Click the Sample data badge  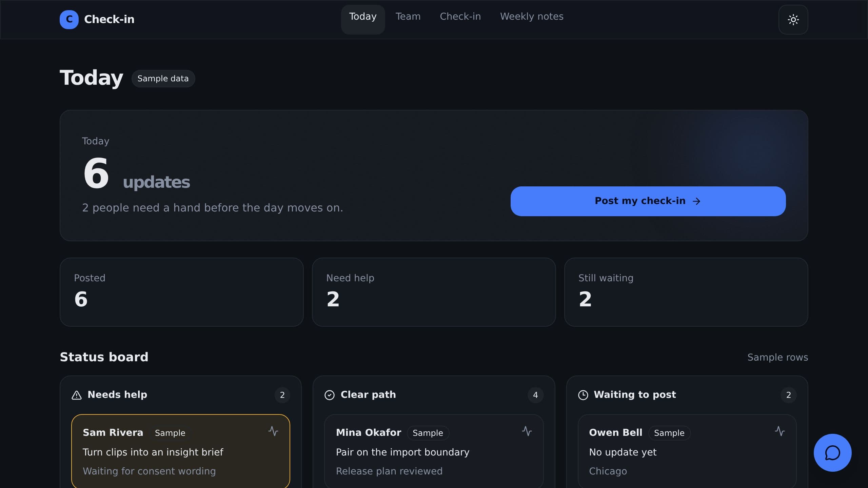163,79
